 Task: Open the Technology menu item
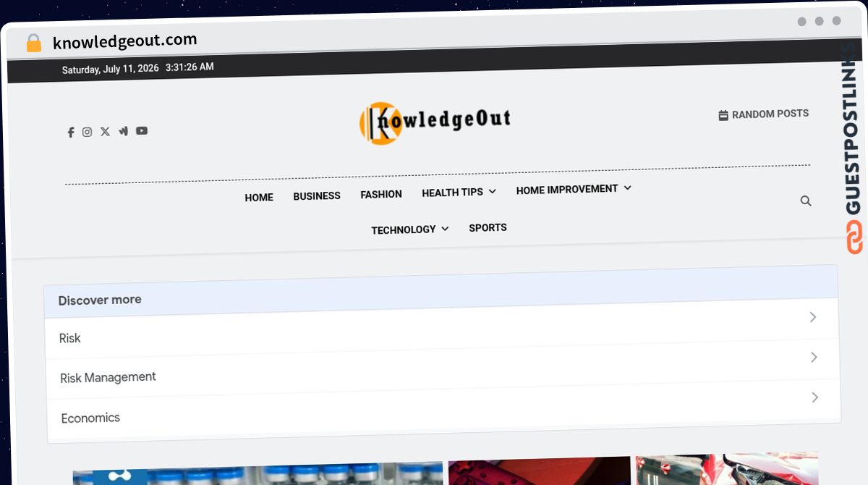(x=404, y=229)
